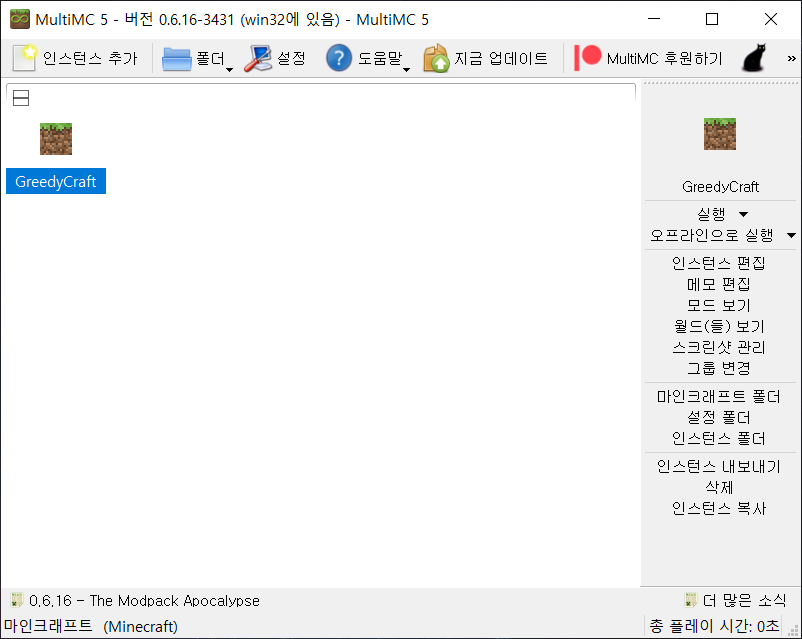Open 인스턴스 편집
The image size is (802, 639).
[x=719, y=263]
